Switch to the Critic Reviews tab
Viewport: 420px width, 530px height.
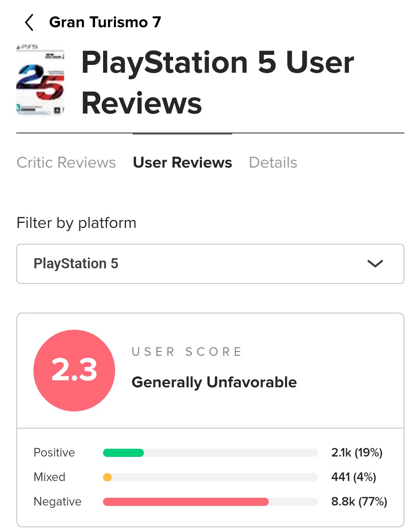tap(66, 163)
